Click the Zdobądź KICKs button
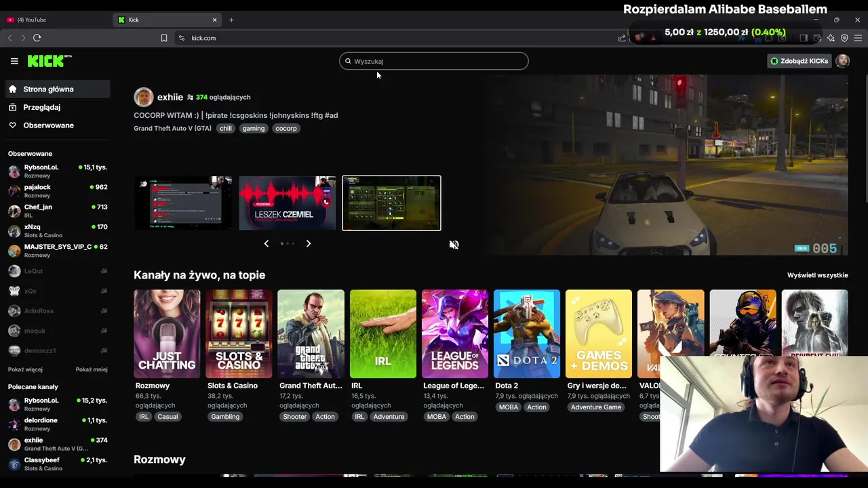This screenshot has height=488, width=868. (800, 61)
